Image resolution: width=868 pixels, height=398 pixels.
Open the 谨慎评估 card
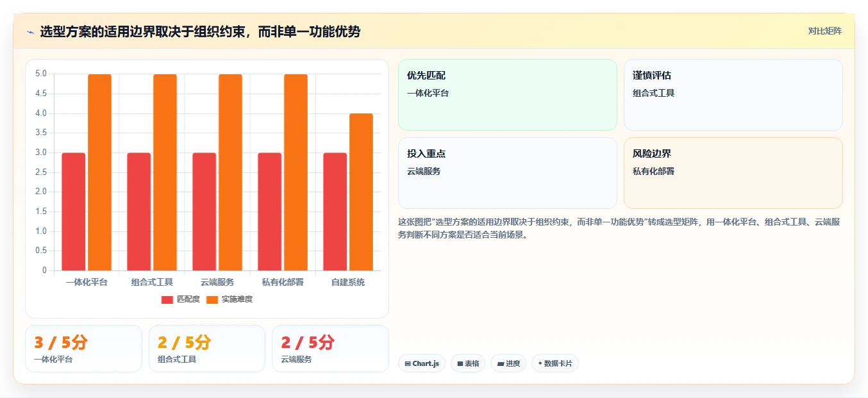(x=733, y=95)
